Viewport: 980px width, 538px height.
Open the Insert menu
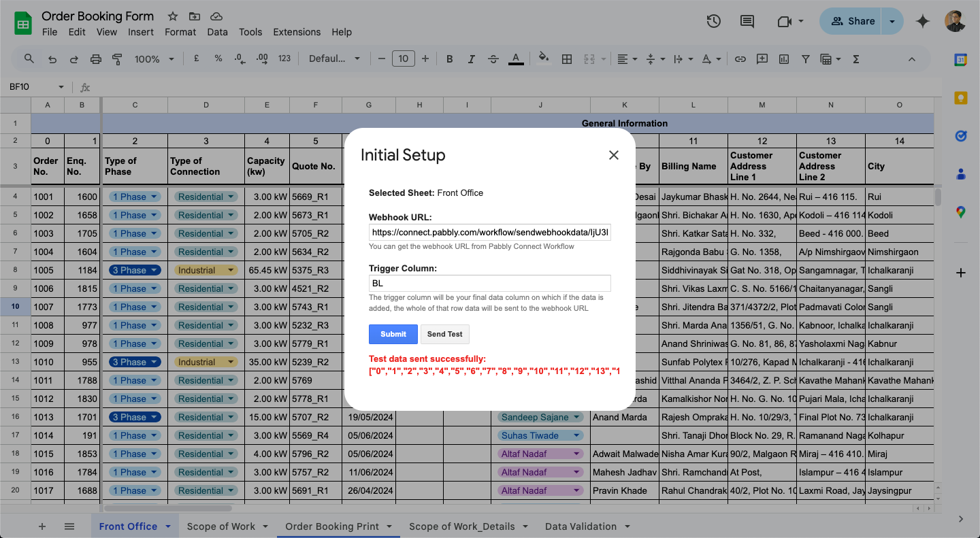[x=141, y=32]
